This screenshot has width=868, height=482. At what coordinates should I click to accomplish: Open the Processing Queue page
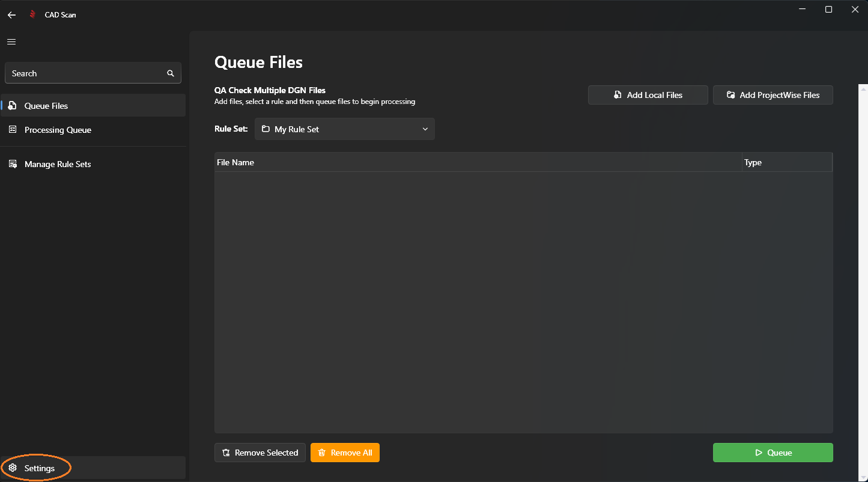[58, 130]
